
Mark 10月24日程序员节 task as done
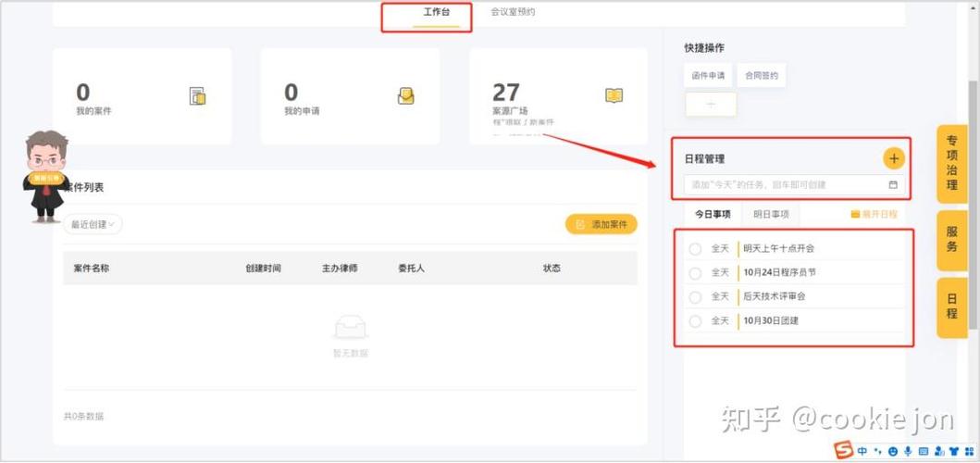pyautogui.click(x=694, y=273)
